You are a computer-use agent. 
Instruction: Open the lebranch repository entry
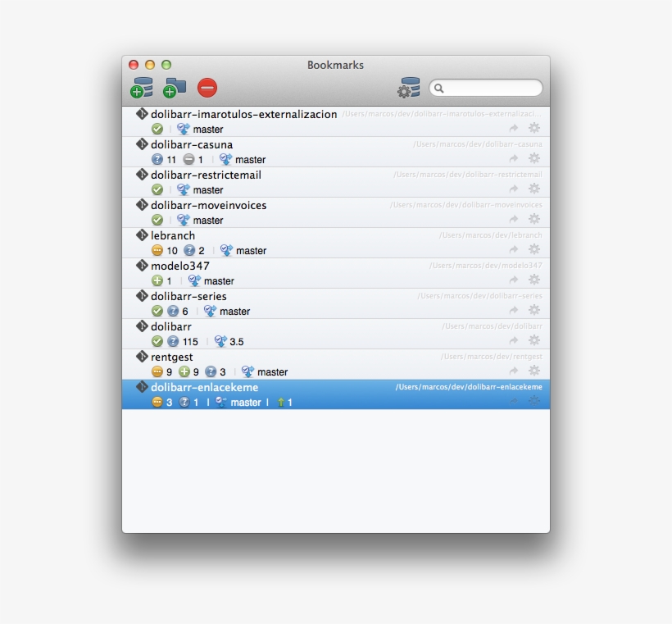(x=172, y=236)
